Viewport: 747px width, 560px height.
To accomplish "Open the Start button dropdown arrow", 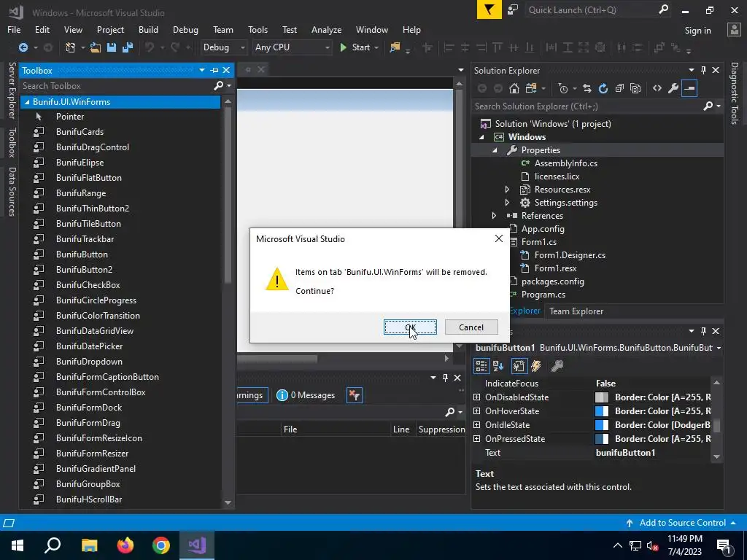I will pyautogui.click(x=376, y=47).
